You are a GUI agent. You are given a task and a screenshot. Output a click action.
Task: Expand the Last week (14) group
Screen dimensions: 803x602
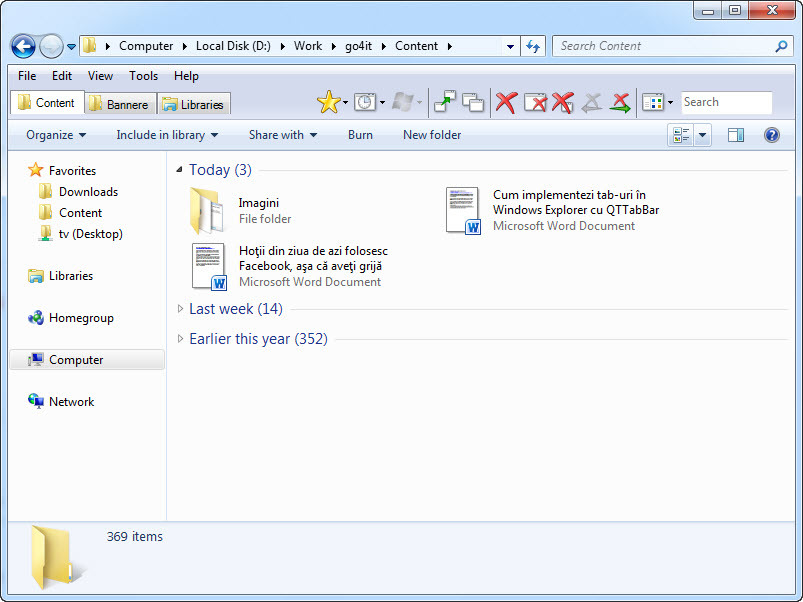[x=180, y=309]
